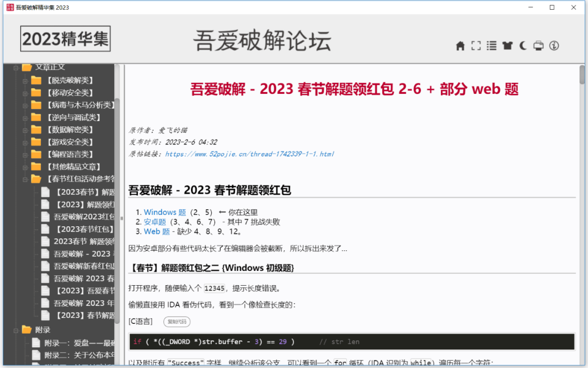
Task: Click the app icon in title bar
Action: [10, 7]
